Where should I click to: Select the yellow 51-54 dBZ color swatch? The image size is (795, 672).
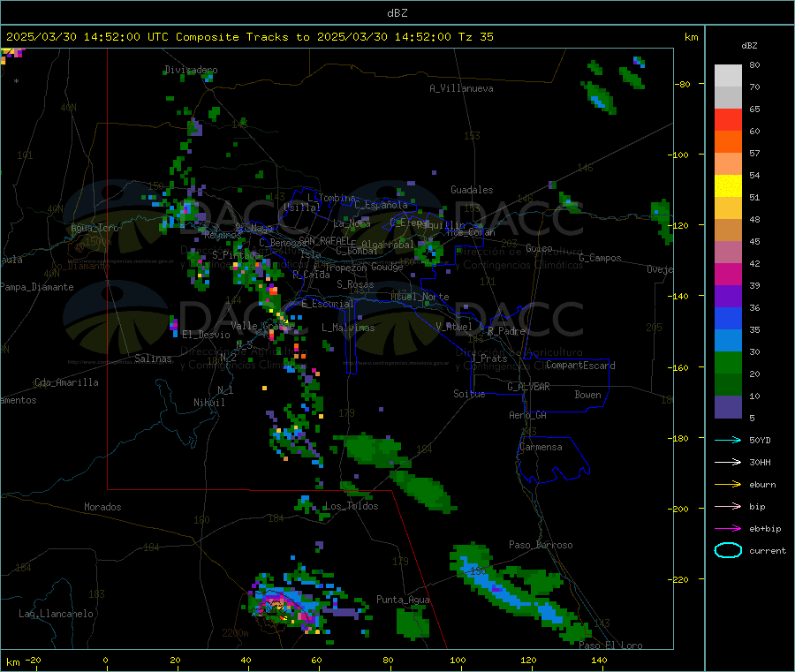click(728, 186)
